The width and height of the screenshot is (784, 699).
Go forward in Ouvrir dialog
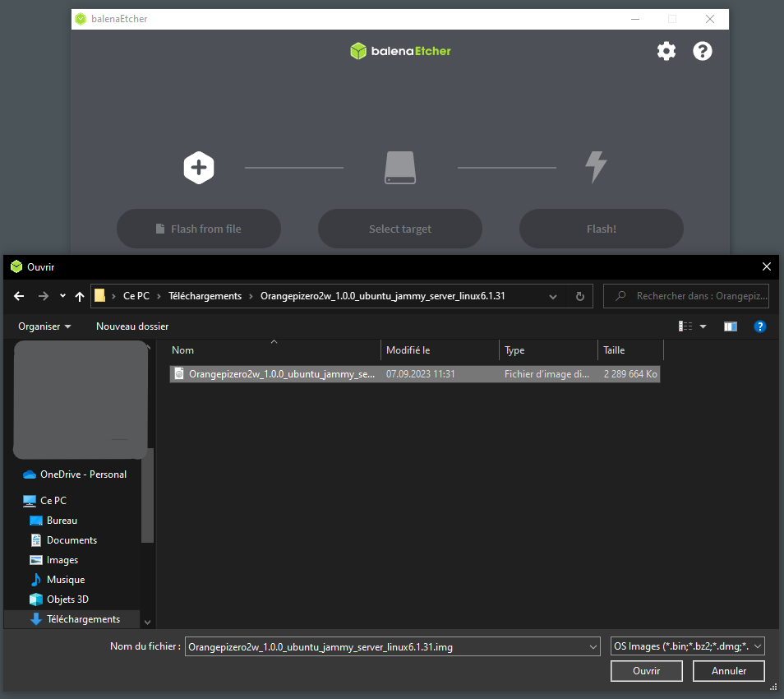pyautogui.click(x=44, y=296)
